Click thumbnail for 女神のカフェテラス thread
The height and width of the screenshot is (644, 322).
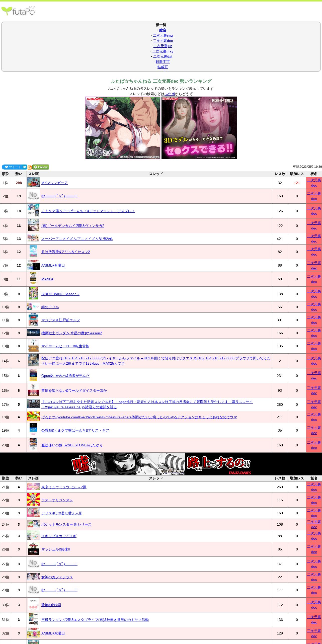[33, 577]
